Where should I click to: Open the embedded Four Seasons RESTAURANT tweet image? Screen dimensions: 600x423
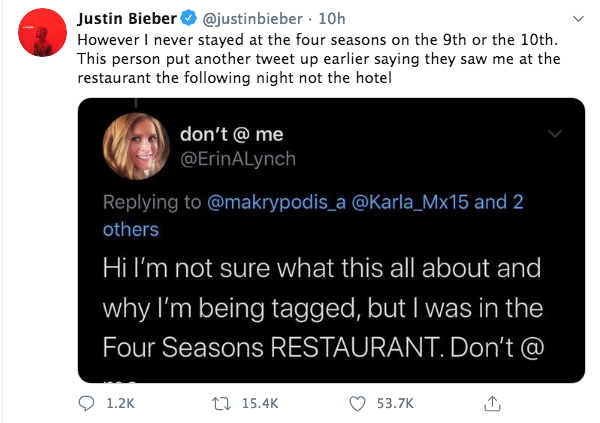pos(330,300)
